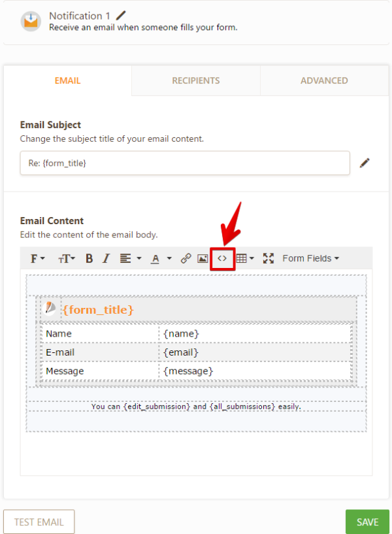Switch to the Recipients tab
Screen dimensions: 392x534
[x=196, y=81]
